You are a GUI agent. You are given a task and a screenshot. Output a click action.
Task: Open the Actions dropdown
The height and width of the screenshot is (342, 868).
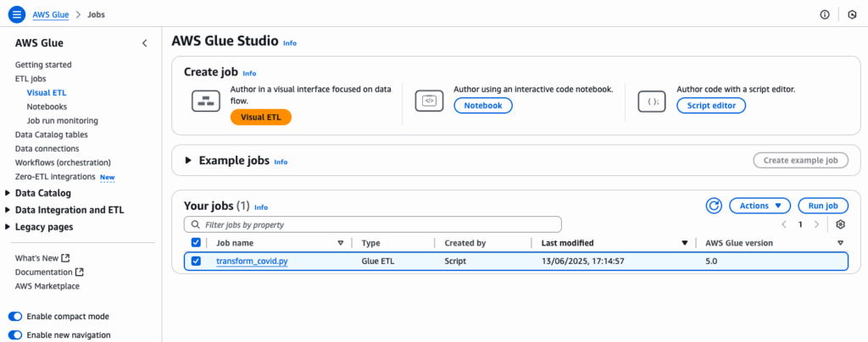(759, 206)
